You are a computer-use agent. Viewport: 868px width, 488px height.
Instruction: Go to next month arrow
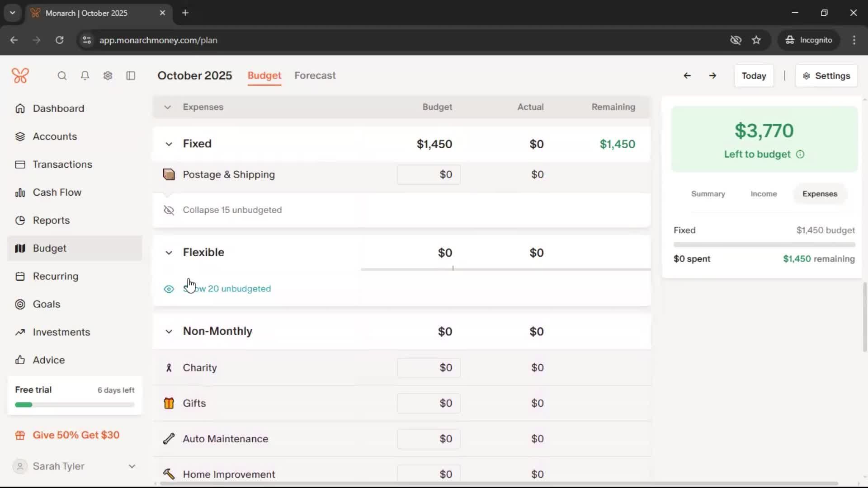pyautogui.click(x=712, y=76)
